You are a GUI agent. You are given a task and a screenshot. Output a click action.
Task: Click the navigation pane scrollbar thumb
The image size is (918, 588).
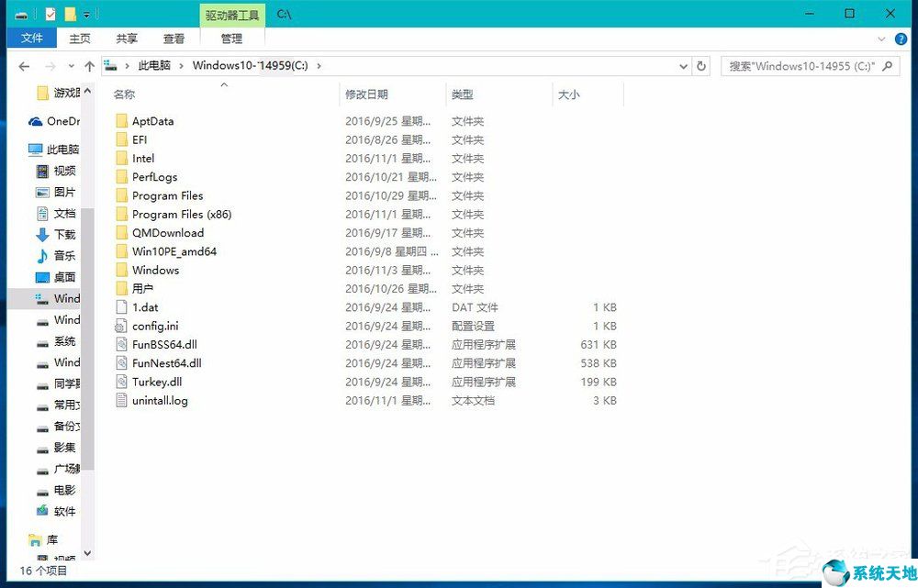click(x=87, y=339)
